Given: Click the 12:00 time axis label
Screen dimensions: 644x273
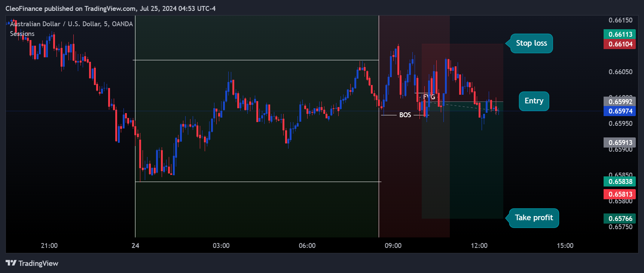Looking at the screenshot, I should coord(479,246).
